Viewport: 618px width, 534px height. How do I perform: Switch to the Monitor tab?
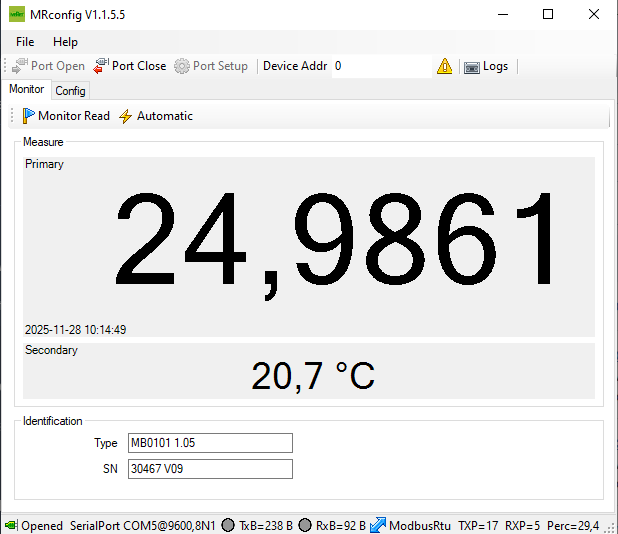[x=26, y=89]
